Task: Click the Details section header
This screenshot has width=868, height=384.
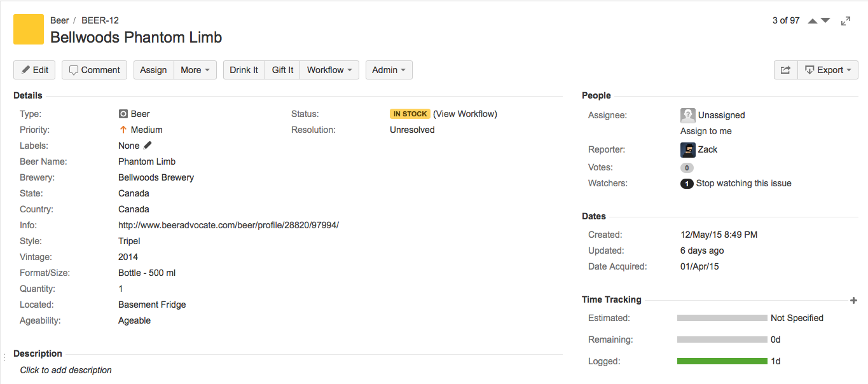Action: pos(28,95)
